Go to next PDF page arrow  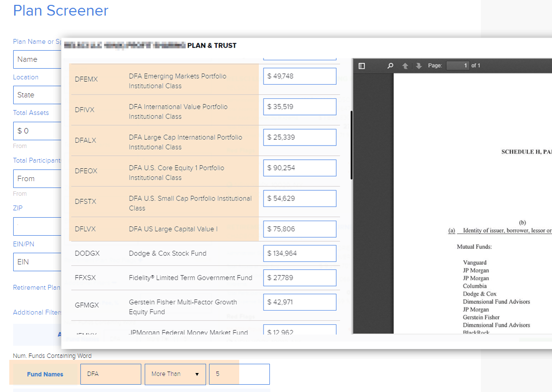(x=419, y=66)
